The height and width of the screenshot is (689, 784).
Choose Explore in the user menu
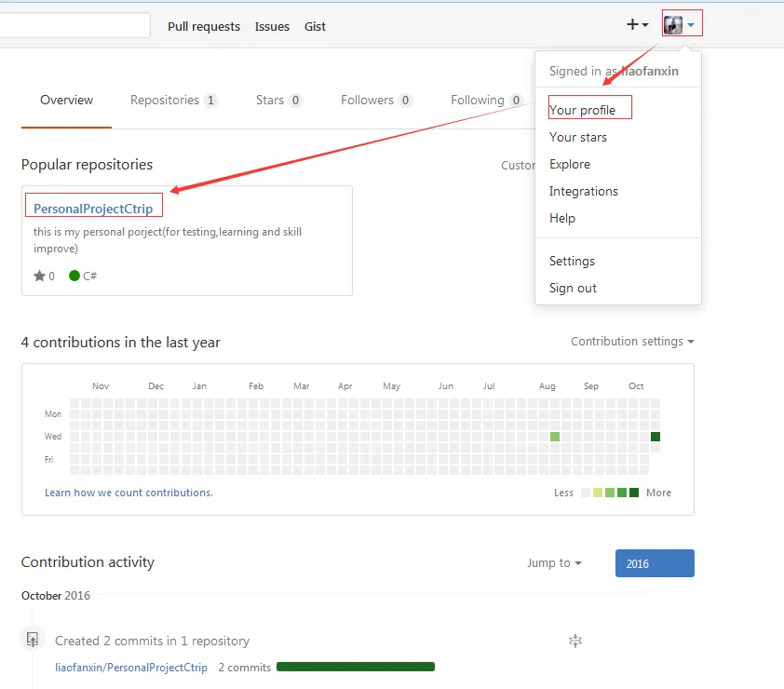[570, 164]
